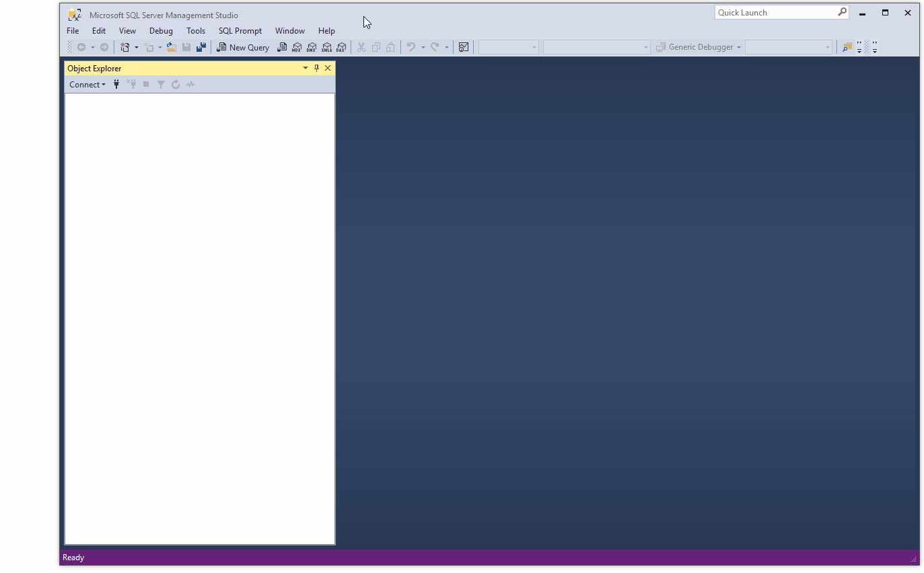Click the Save All icon

tap(201, 47)
